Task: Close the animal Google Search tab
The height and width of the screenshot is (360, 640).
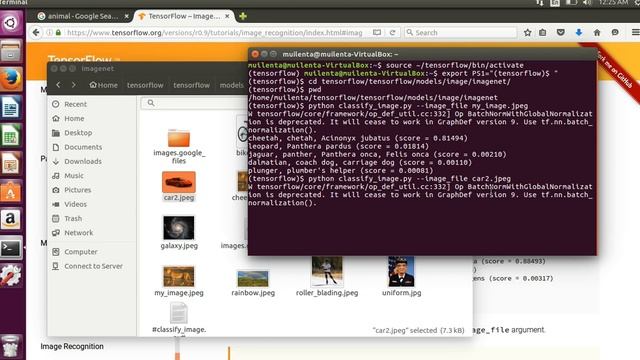Action: pyautogui.click(x=127, y=16)
